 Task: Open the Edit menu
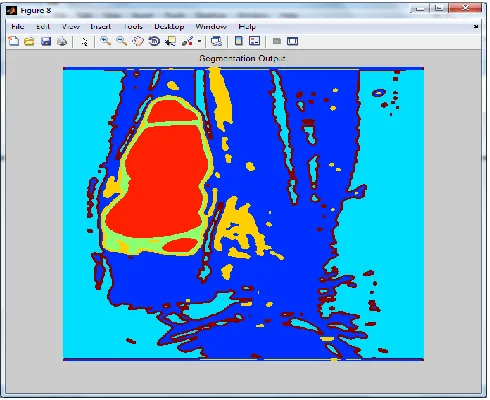pyautogui.click(x=43, y=27)
